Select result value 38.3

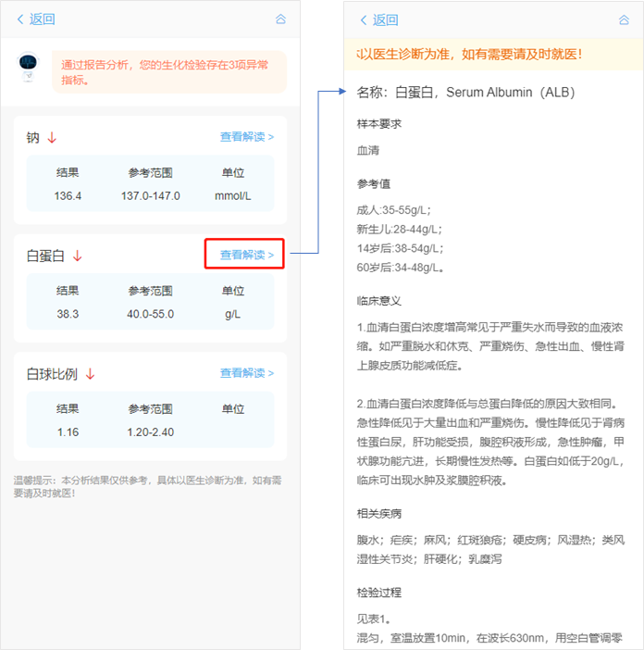tap(68, 314)
